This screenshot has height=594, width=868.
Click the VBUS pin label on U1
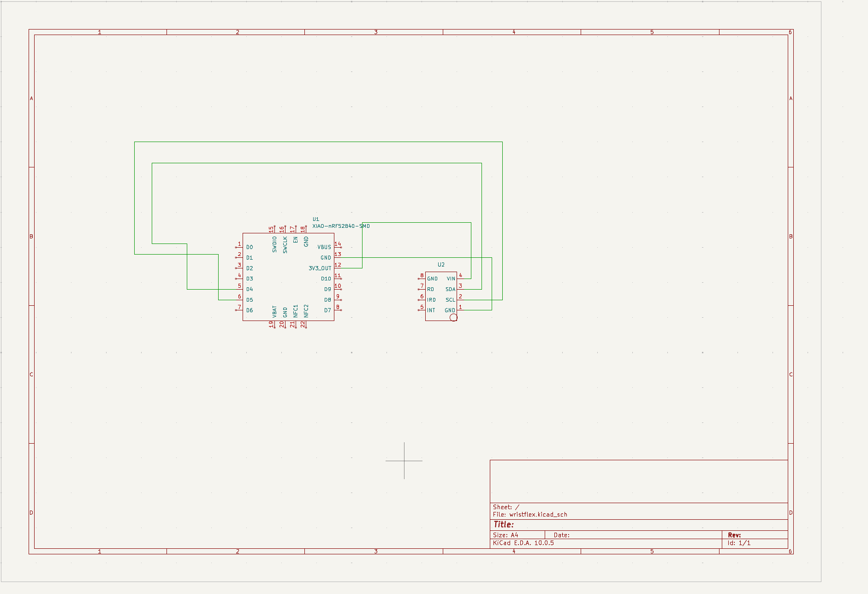[324, 247]
